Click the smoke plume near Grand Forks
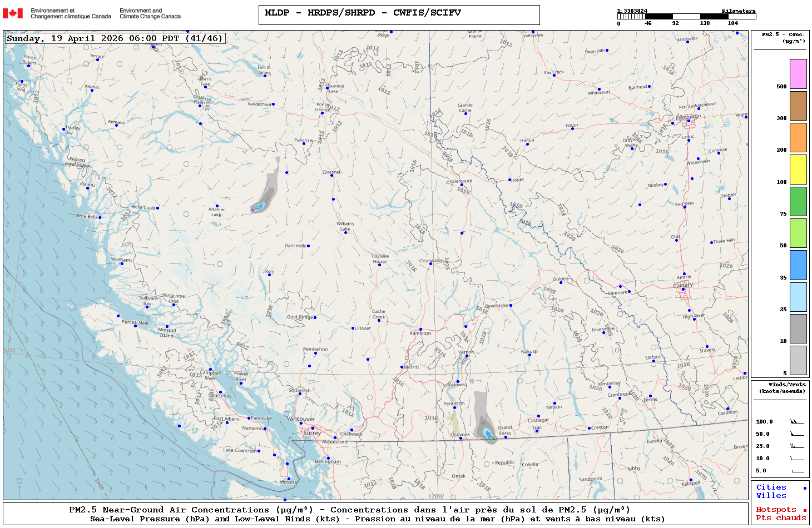Viewport: 812px width, 528px height. (483, 418)
